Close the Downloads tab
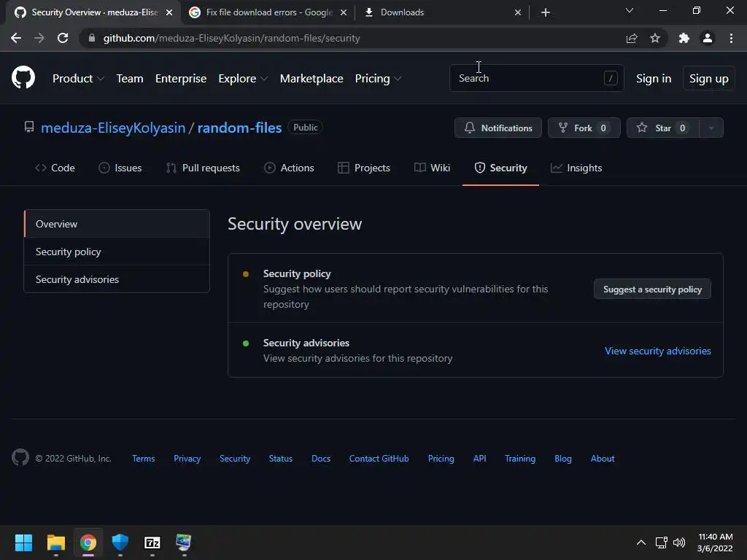Screen dimensions: 747x560 pyautogui.click(x=518, y=12)
